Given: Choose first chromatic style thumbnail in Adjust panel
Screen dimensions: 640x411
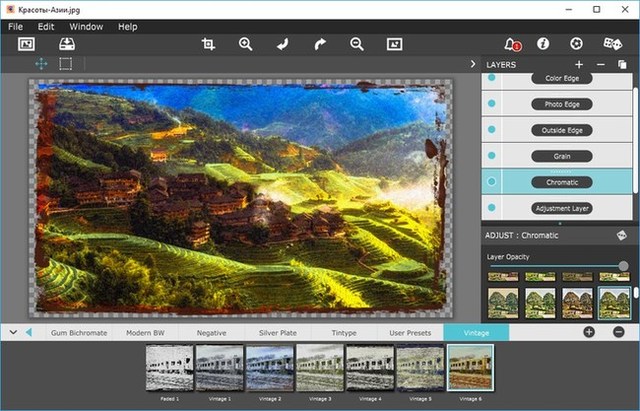Looking at the screenshot, I should click(x=503, y=303).
